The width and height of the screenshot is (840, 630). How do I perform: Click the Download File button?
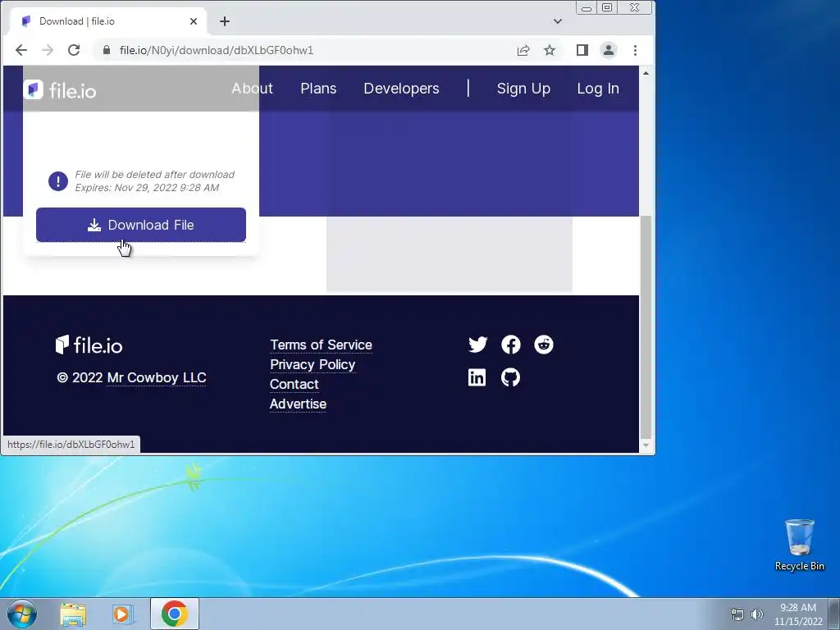coord(141,225)
